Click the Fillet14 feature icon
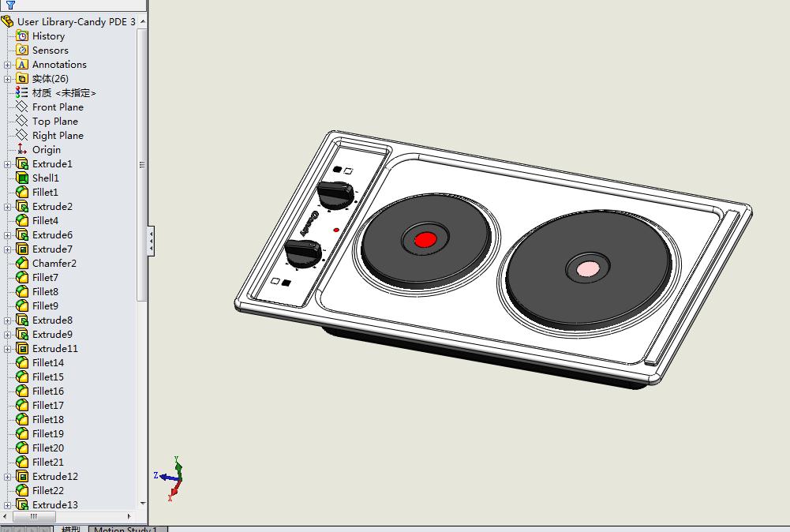Image resolution: width=790 pixels, height=532 pixels. tap(21, 362)
